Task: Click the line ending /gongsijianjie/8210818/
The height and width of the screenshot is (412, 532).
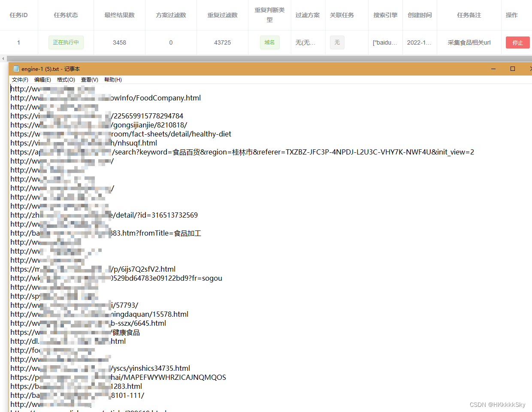Action: coord(99,125)
